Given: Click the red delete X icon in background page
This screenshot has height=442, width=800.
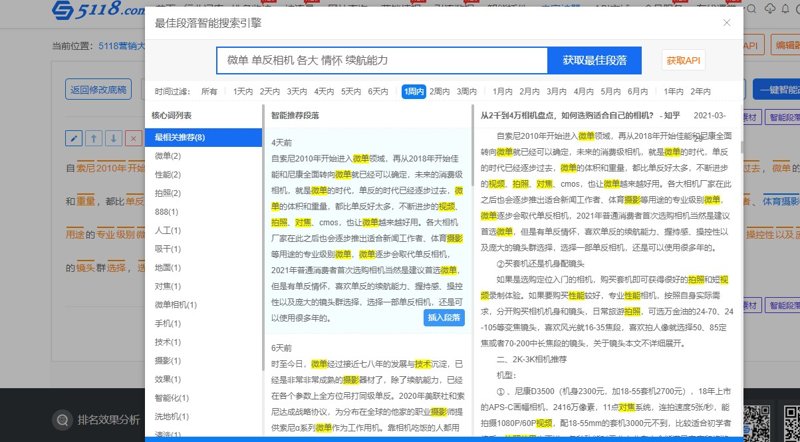Looking at the screenshot, I should (134, 138).
